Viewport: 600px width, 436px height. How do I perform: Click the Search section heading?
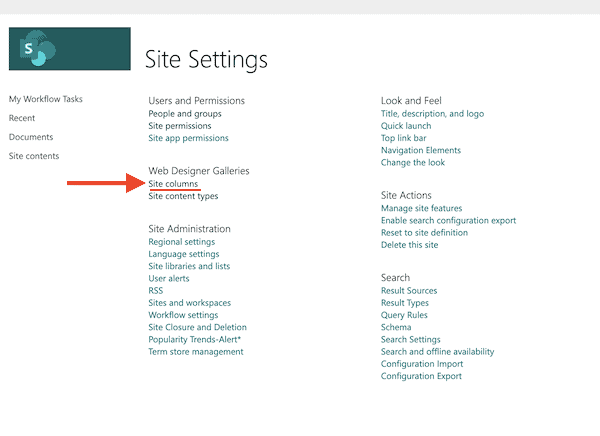tap(395, 278)
